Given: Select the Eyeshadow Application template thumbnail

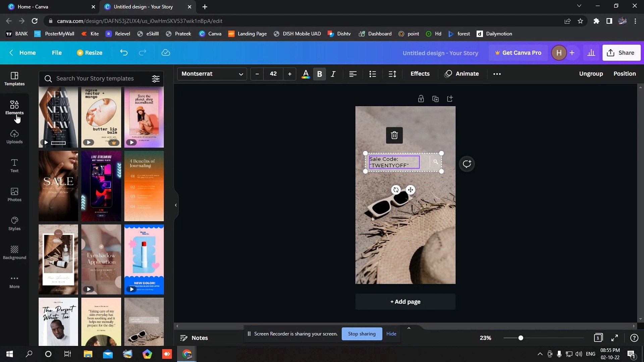Looking at the screenshot, I should click(101, 259).
